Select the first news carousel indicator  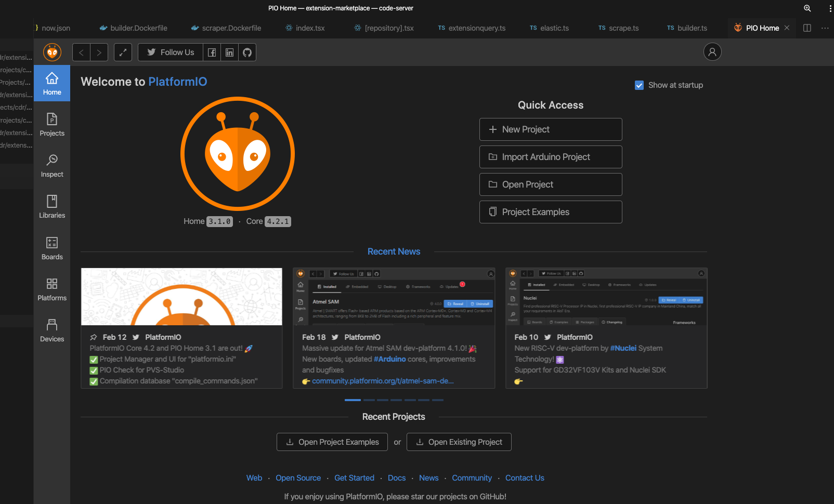coord(353,400)
